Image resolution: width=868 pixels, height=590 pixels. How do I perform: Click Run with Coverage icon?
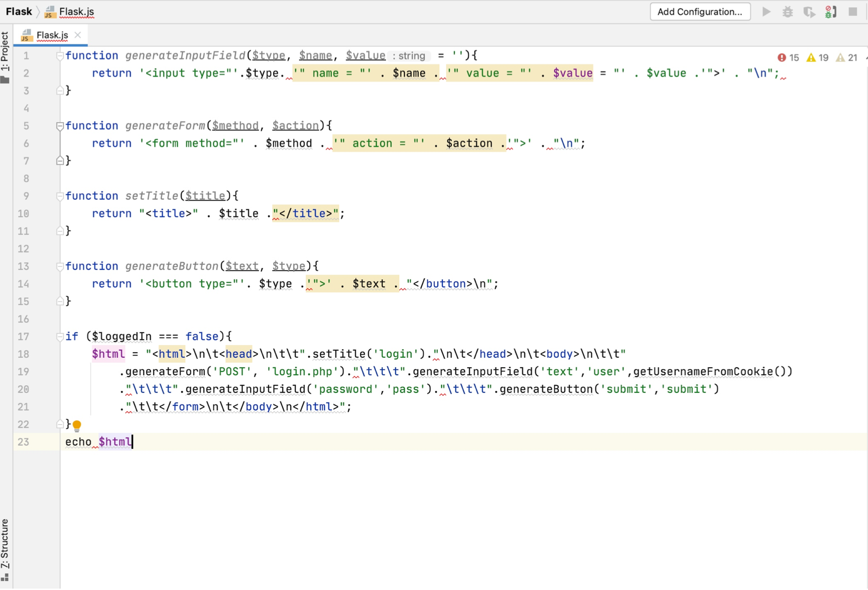[x=809, y=12]
